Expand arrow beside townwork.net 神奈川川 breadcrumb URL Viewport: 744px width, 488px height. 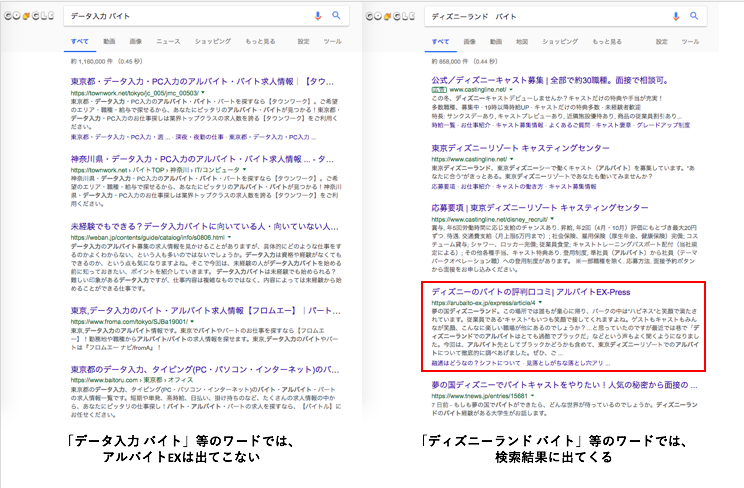(x=245, y=169)
